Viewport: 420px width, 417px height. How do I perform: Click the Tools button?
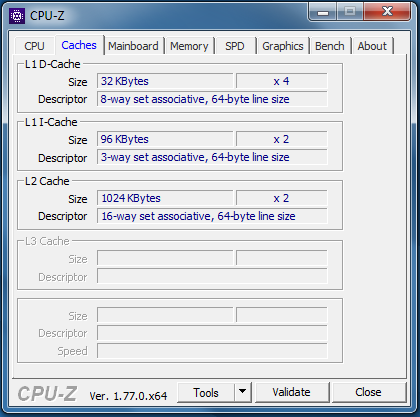tap(206, 392)
